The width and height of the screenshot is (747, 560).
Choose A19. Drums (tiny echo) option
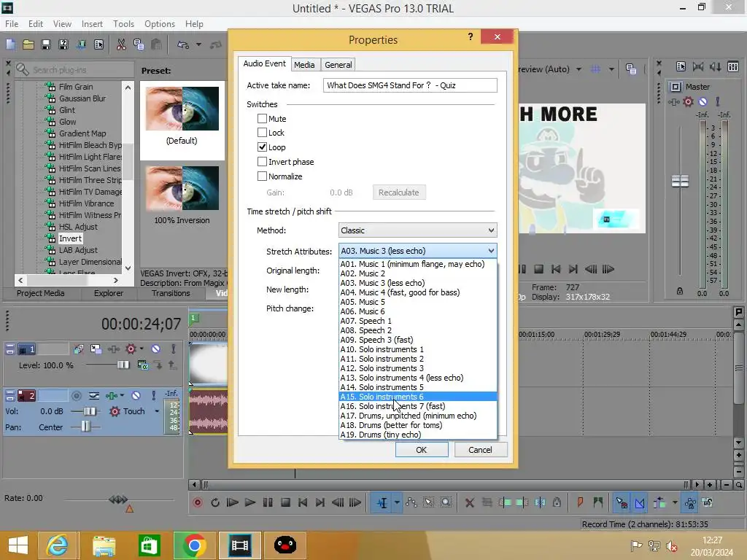[x=417, y=435]
